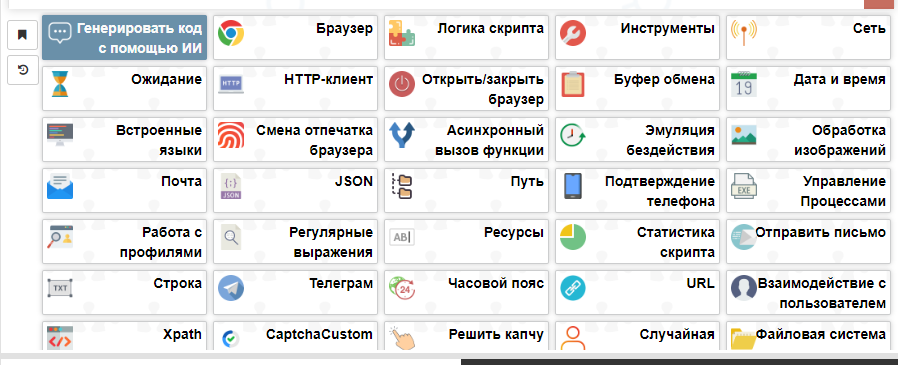Click the "Ресурсы" label
Viewport: 898px width, 365px height.
(514, 232)
